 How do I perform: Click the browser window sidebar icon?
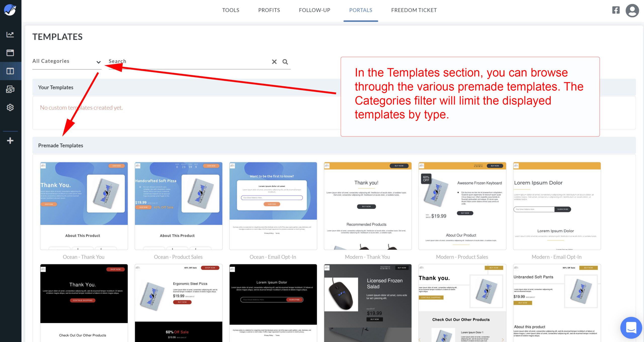coord(10,53)
